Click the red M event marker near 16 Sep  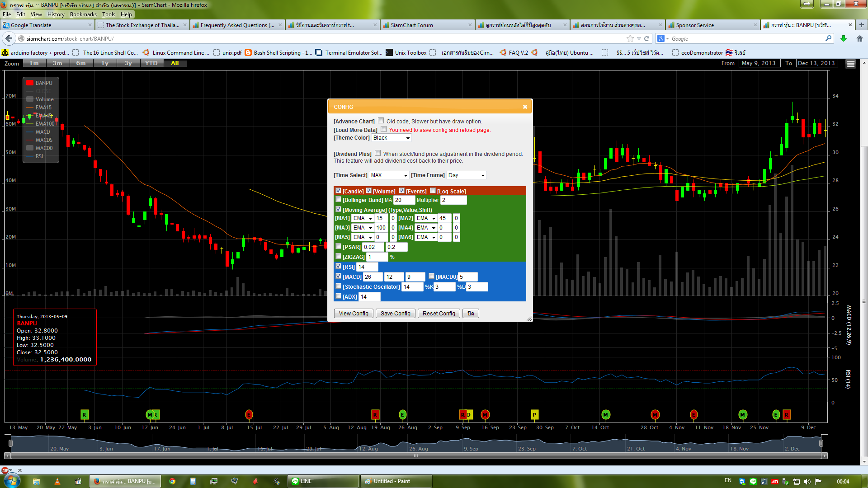tap(485, 414)
